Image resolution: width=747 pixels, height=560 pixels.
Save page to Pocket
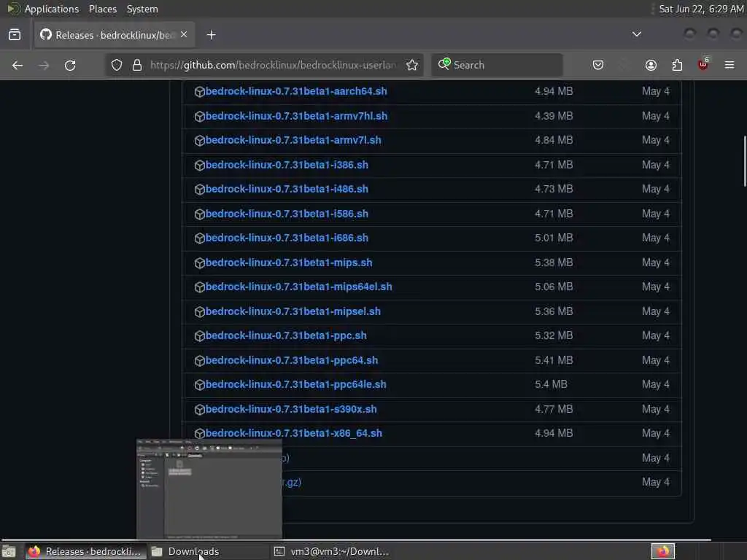coord(598,65)
